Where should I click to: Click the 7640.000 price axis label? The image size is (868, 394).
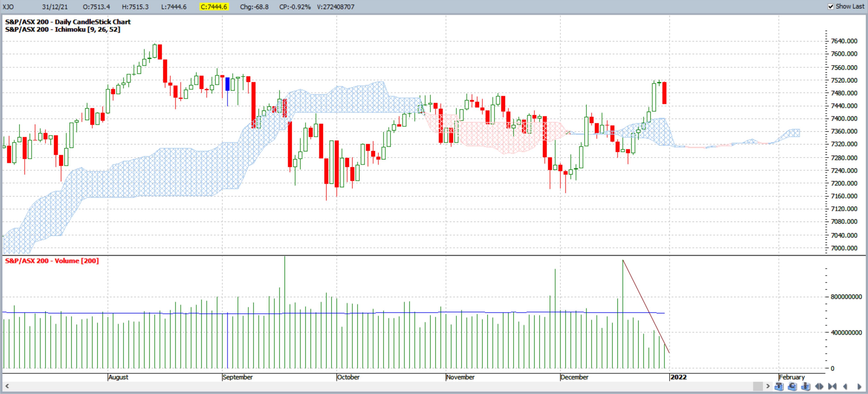tap(844, 41)
